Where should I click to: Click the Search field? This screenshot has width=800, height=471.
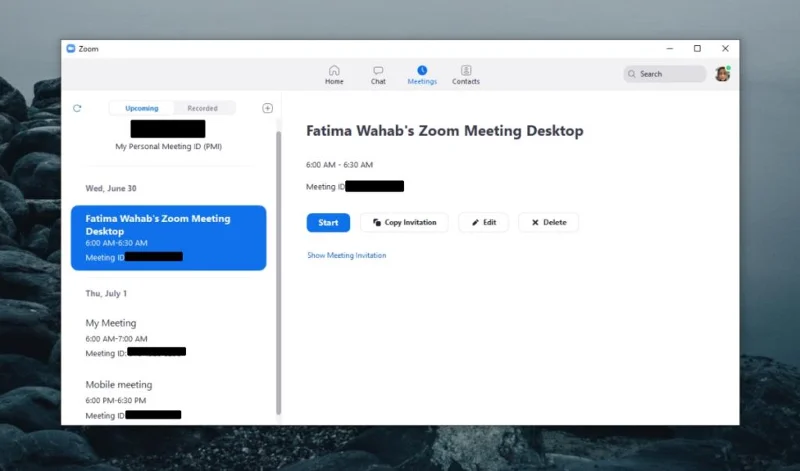point(664,74)
